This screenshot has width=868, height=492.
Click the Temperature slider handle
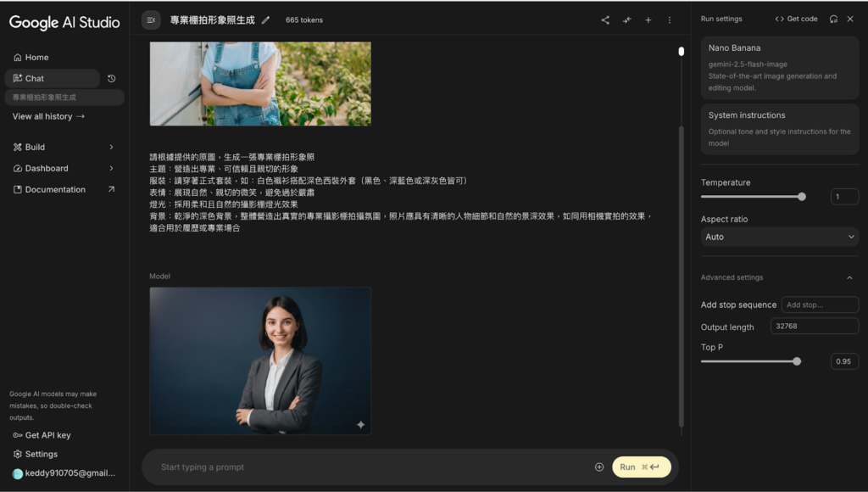tap(801, 196)
